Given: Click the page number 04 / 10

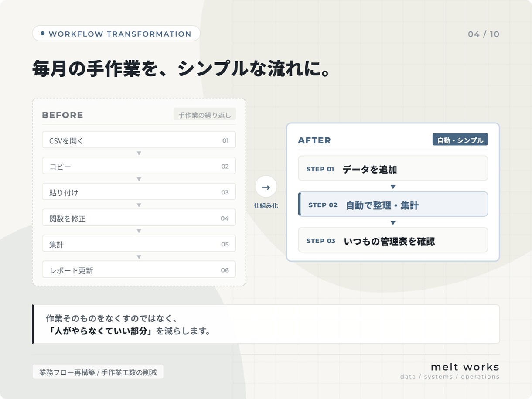Looking at the screenshot, I should pyautogui.click(x=484, y=34).
